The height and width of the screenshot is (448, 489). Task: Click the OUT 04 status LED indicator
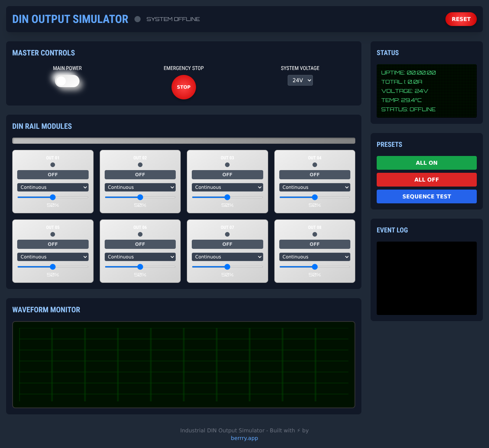click(314, 164)
